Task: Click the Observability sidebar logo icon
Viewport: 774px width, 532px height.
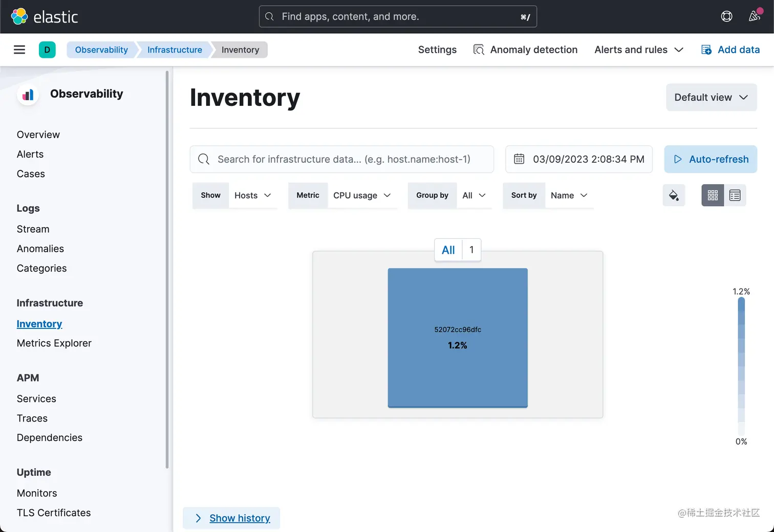Action: pyautogui.click(x=28, y=95)
